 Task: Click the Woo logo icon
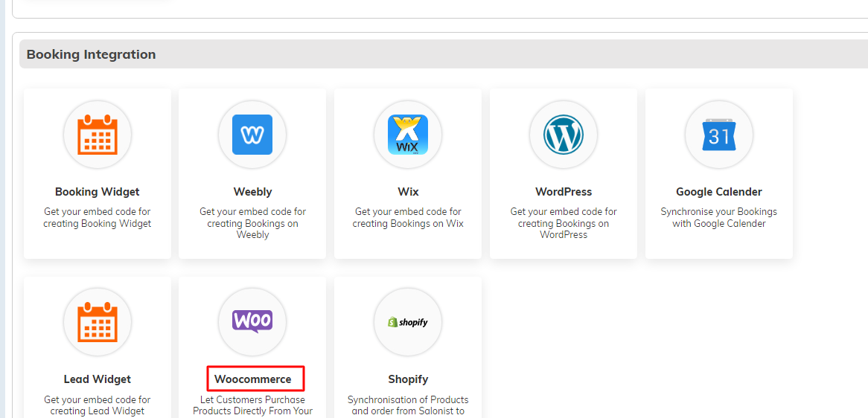tap(252, 321)
